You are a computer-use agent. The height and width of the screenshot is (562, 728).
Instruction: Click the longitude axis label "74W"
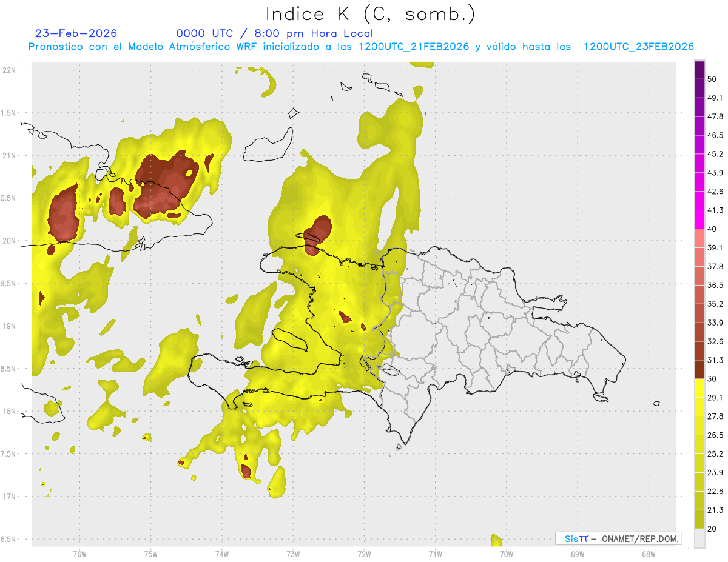(x=221, y=554)
